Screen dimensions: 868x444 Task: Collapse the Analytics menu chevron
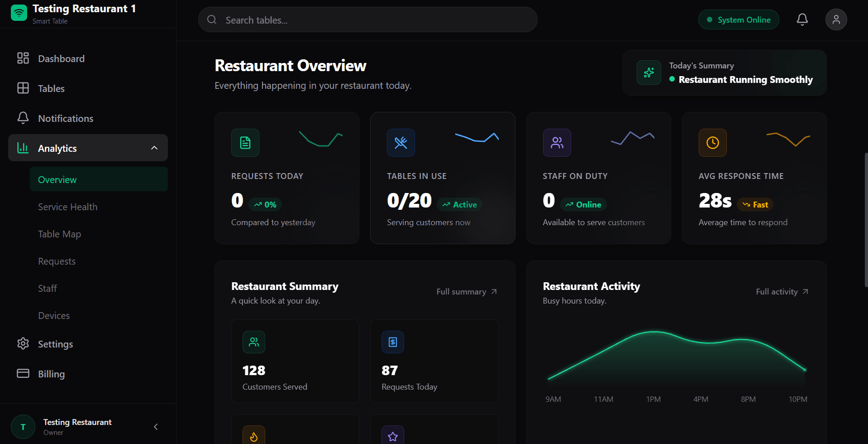click(x=154, y=148)
